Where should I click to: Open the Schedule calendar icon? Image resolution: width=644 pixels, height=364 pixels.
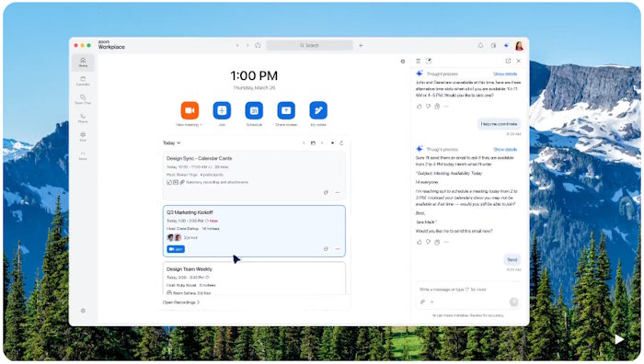[x=254, y=110]
